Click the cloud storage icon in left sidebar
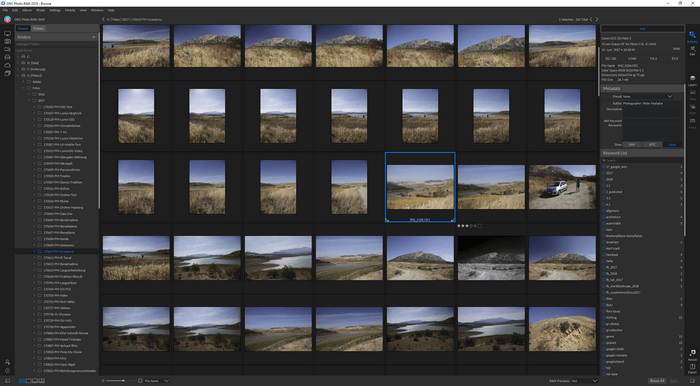 click(x=8, y=65)
